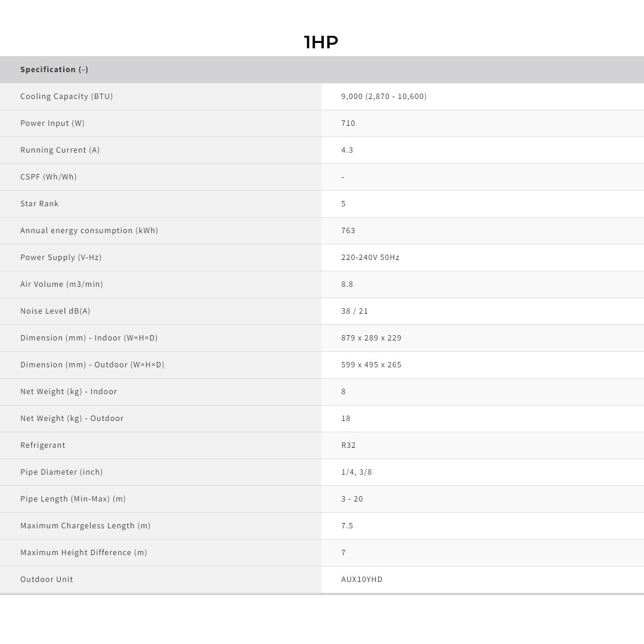Click the Refrigerant value R32
The height and width of the screenshot is (644, 644).
click(348, 445)
